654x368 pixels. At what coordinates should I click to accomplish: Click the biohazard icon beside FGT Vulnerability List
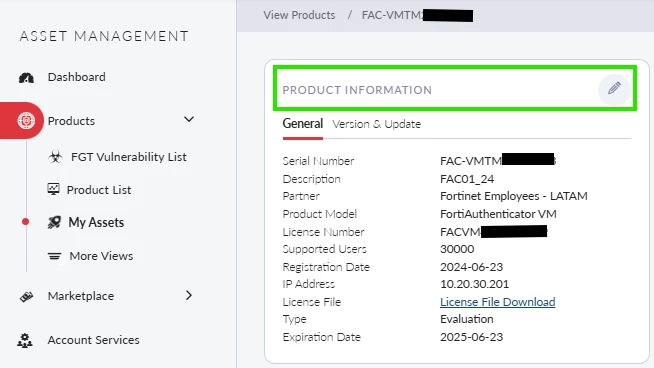tap(55, 157)
